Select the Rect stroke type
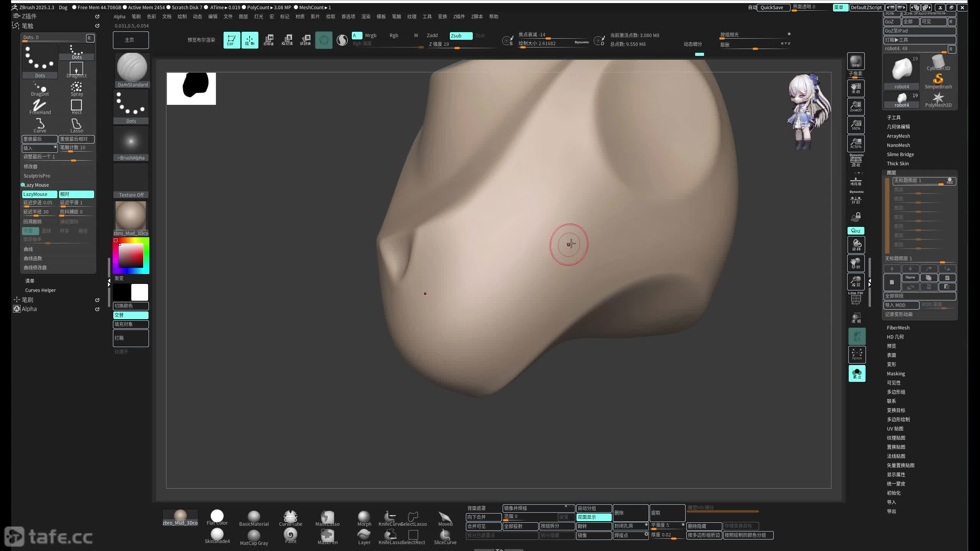Viewport: 980px width, 551px height. click(77, 107)
